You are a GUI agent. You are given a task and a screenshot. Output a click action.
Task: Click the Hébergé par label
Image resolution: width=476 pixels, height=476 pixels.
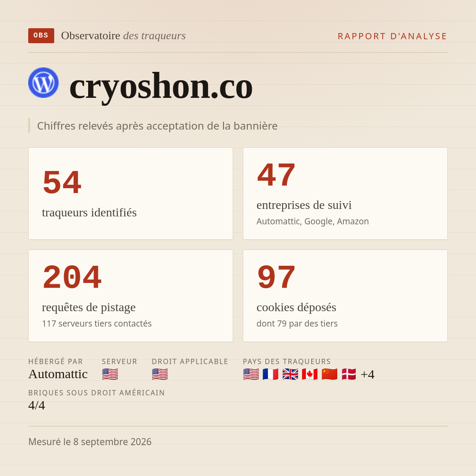coord(56,361)
